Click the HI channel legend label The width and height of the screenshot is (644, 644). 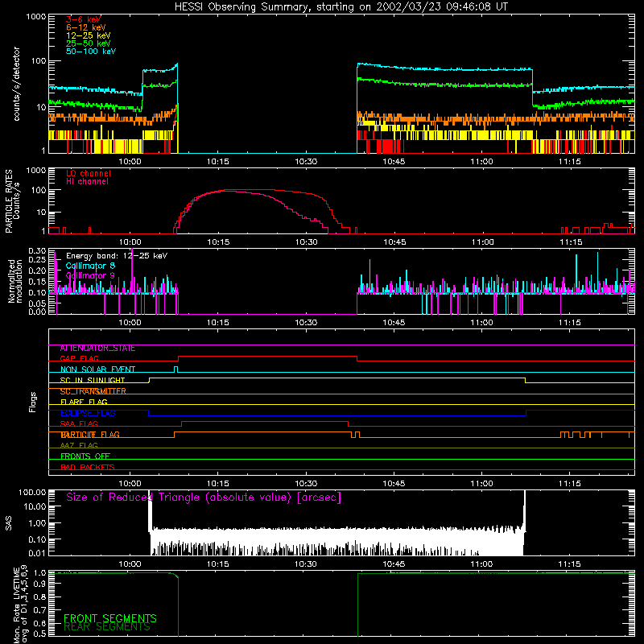(87, 182)
